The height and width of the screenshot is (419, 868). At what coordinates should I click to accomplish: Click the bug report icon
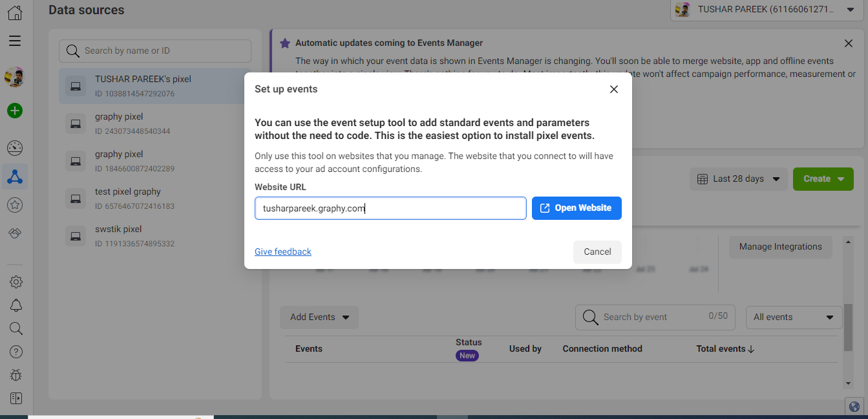[16, 375]
